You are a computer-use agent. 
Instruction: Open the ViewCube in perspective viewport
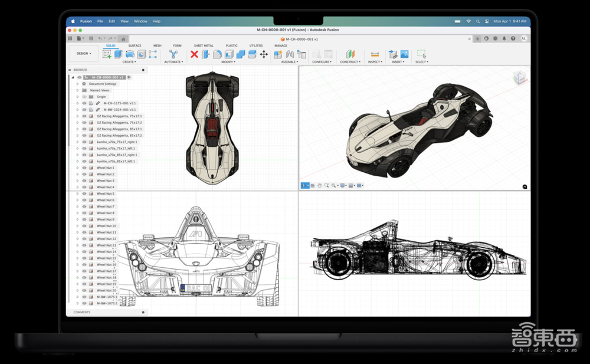pos(519,77)
